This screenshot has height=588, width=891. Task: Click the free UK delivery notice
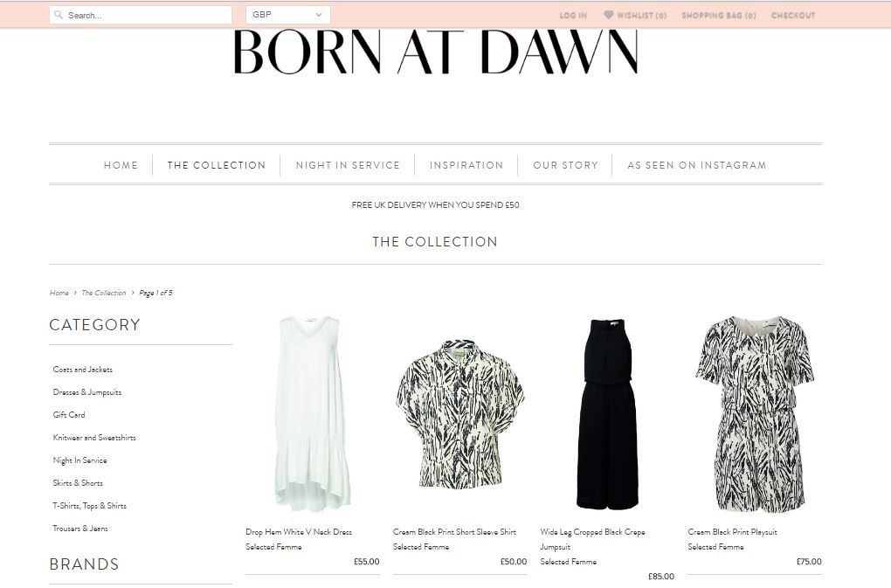pyautogui.click(x=435, y=205)
